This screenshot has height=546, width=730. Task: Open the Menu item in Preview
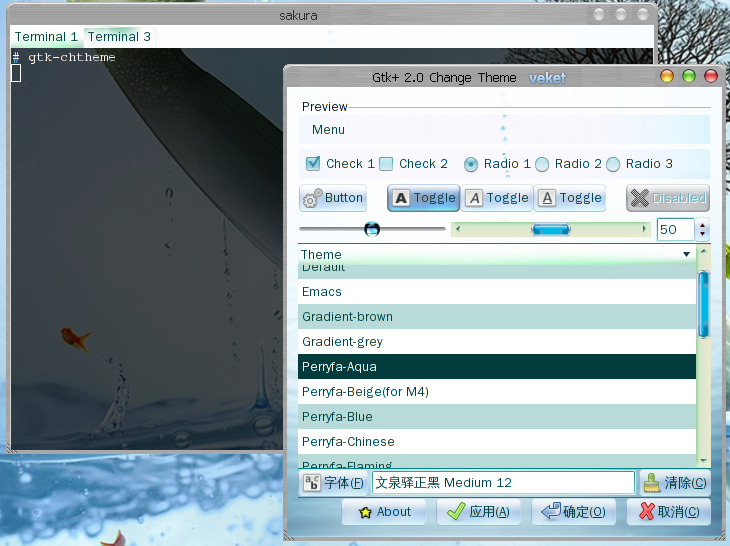(x=328, y=130)
